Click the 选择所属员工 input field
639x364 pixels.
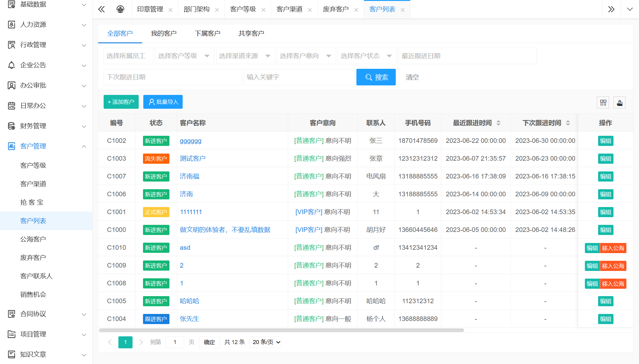point(129,56)
